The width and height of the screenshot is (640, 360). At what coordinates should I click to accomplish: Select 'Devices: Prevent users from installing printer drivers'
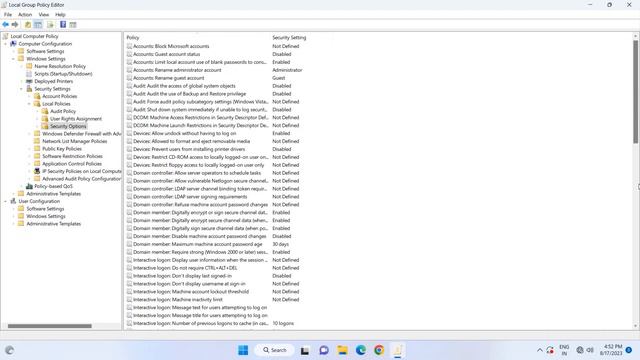point(189,149)
